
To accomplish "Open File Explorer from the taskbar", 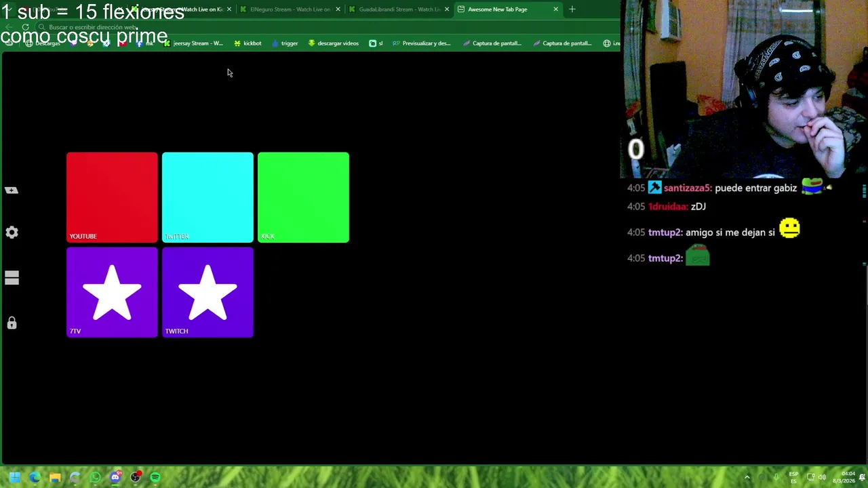I will click(55, 477).
